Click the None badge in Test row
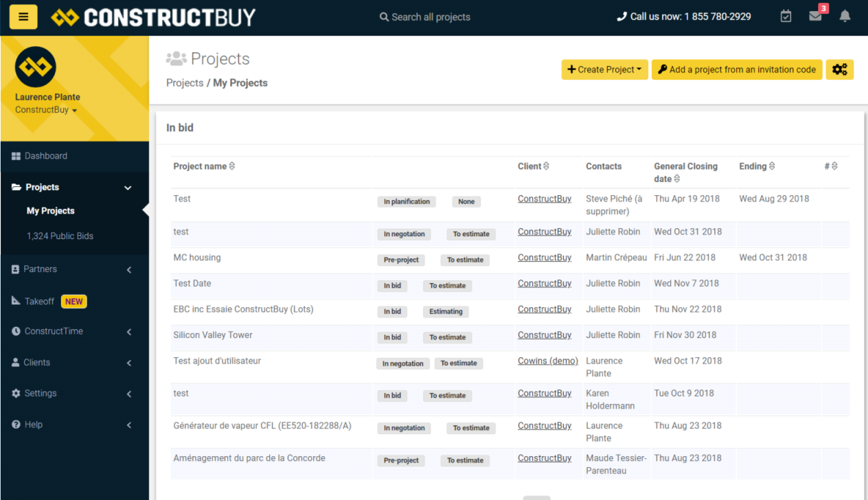Viewport: 868px width, 500px height. (466, 201)
